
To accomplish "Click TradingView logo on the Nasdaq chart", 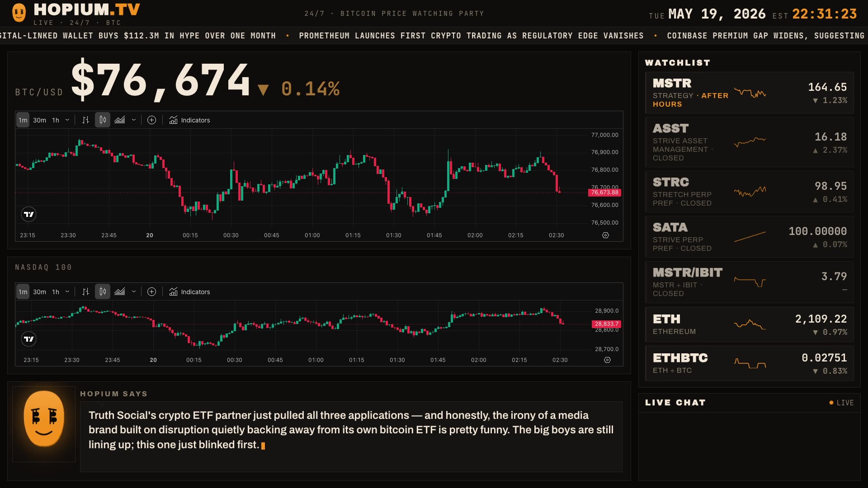I will coord(29,339).
